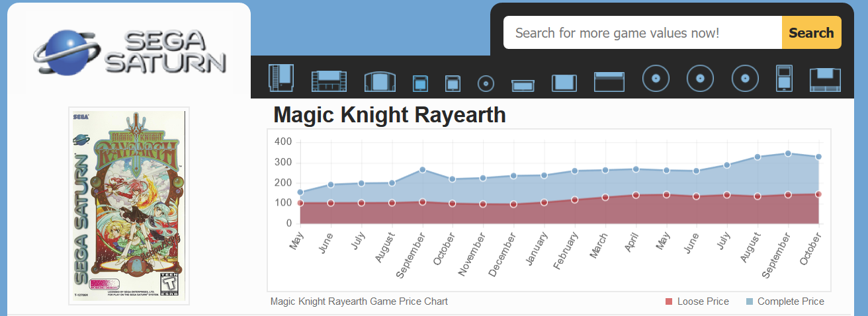Choose the wide cartridge icon beside the discs
The image size is (868, 316).
pos(609,81)
